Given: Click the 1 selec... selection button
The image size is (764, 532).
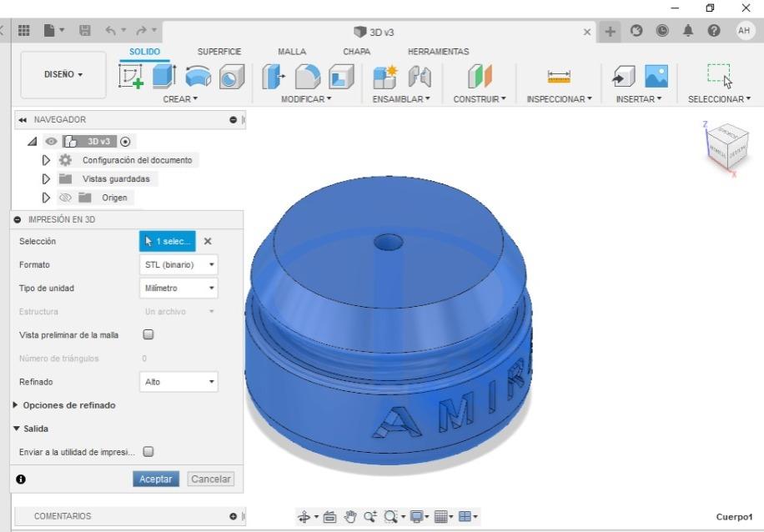Looking at the screenshot, I should [x=168, y=241].
